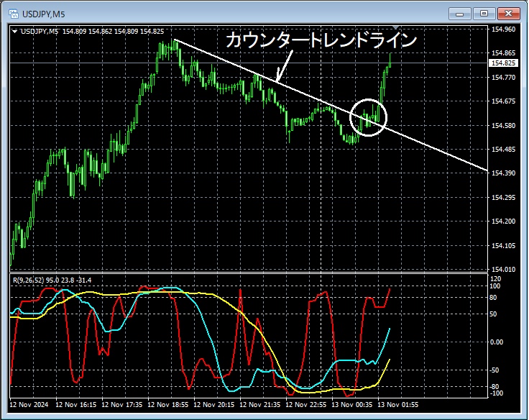Click price scale value 154.200
Screen dimensions: 529x420
tap(503, 221)
